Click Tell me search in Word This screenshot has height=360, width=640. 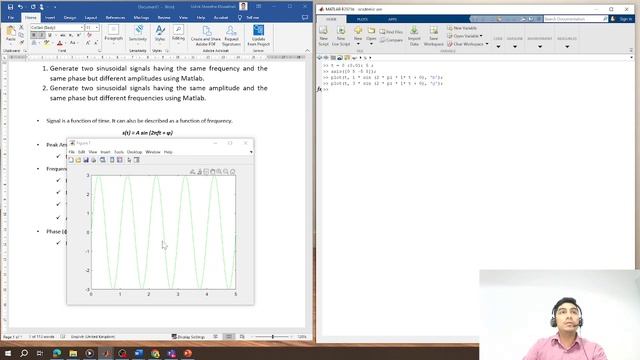pyautogui.click(x=252, y=18)
